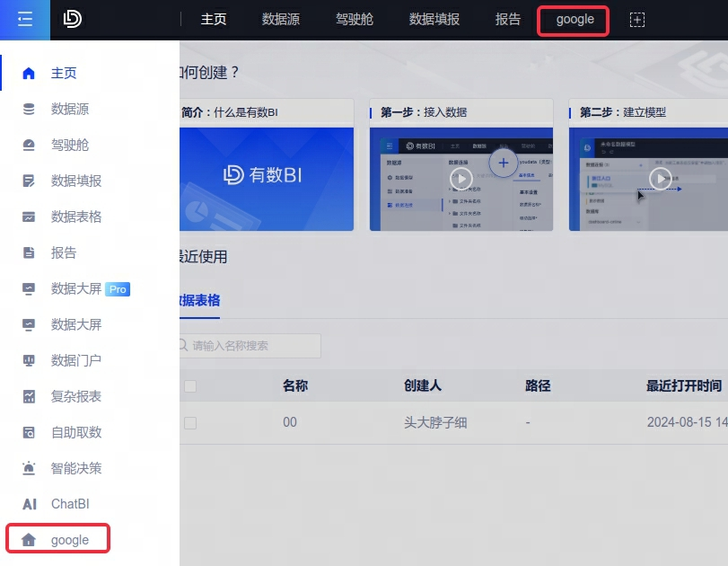Image resolution: width=728 pixels, height=566 pixels.
Task: Click the dashed plus icon in the top navigation
Action: [x=636, y=20]
